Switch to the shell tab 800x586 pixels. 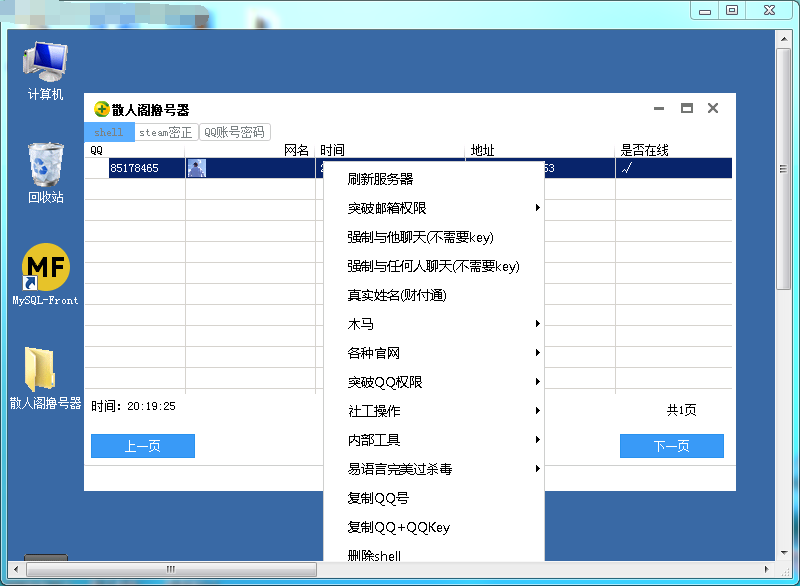(x=109, y=132)
